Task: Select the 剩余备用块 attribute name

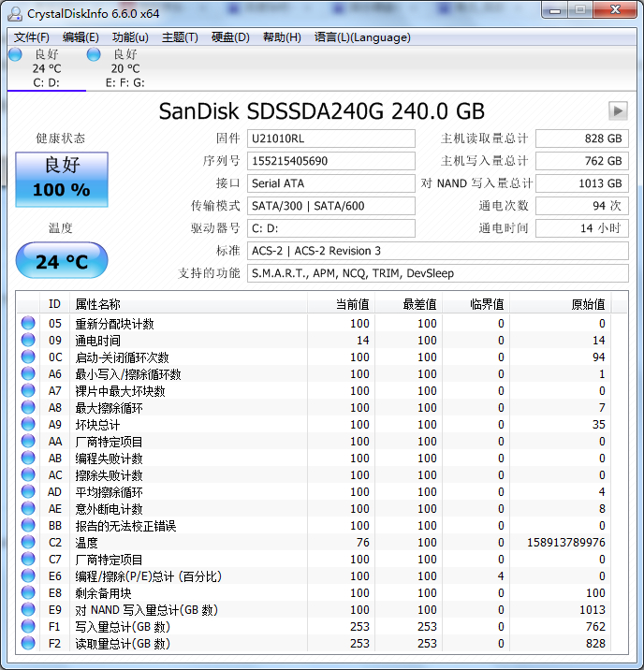Action: pos(103,593)
